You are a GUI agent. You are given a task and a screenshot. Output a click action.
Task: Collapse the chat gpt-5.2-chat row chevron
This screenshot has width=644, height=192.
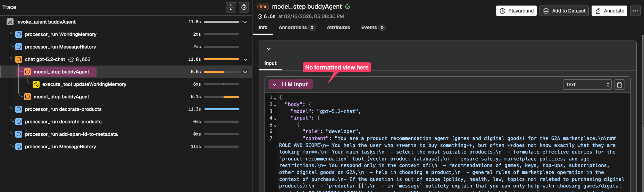coord(245,59)
